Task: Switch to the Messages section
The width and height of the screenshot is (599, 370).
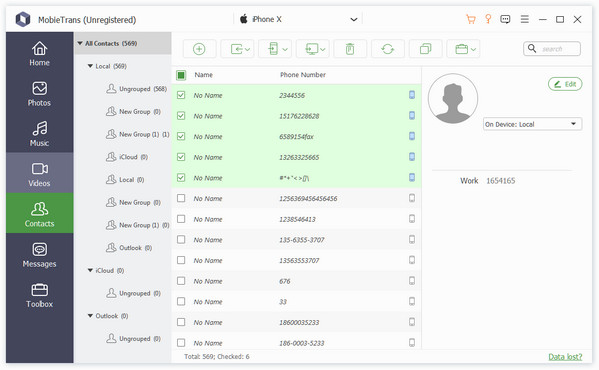Action: tap(39, 255)
